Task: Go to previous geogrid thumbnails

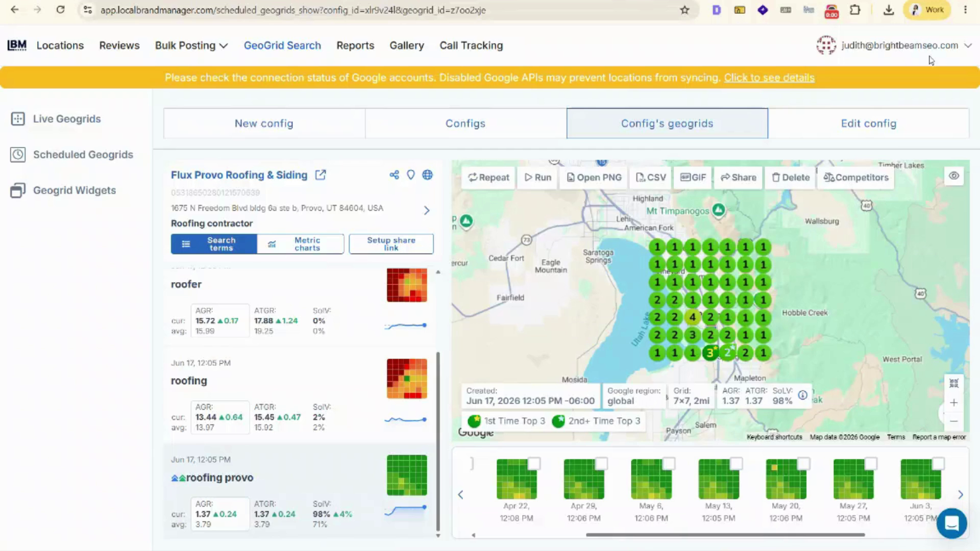Action: tap(460, 494)
